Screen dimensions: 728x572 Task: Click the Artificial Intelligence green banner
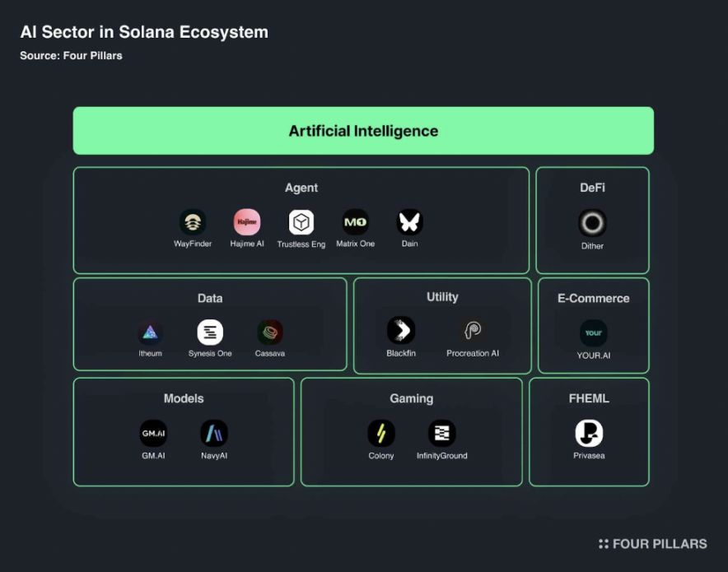363,131
